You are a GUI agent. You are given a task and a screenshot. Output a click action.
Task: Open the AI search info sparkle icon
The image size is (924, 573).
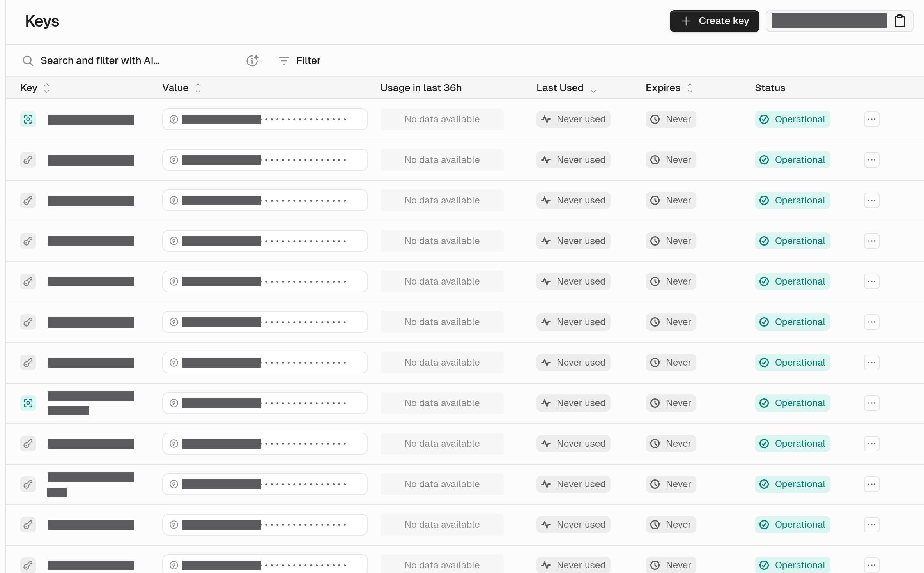tap(253, 60)
